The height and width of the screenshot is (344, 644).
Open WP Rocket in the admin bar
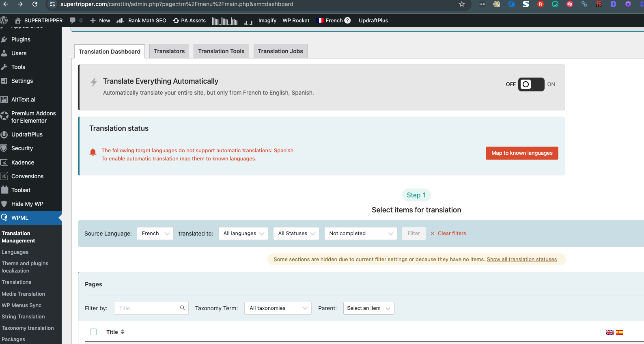coord(296,20)
